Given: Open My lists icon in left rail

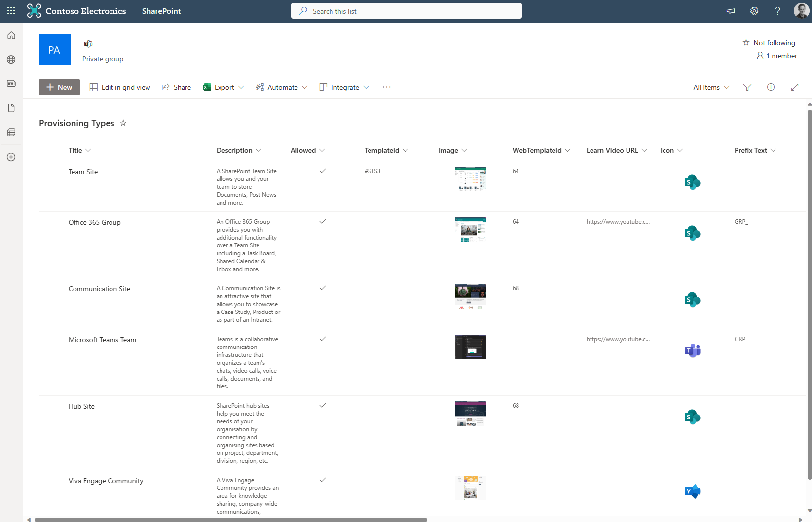Looking at the screenshot, I should (11, 132).
